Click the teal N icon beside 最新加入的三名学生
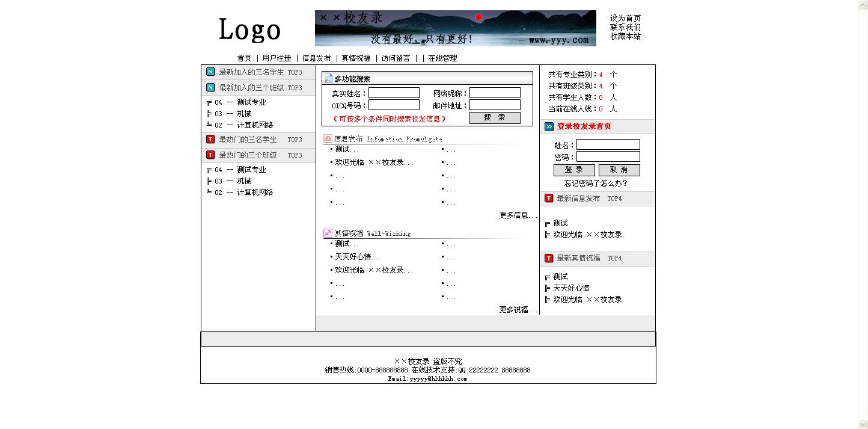Screen dimensions: 868x429 (210, 72)
